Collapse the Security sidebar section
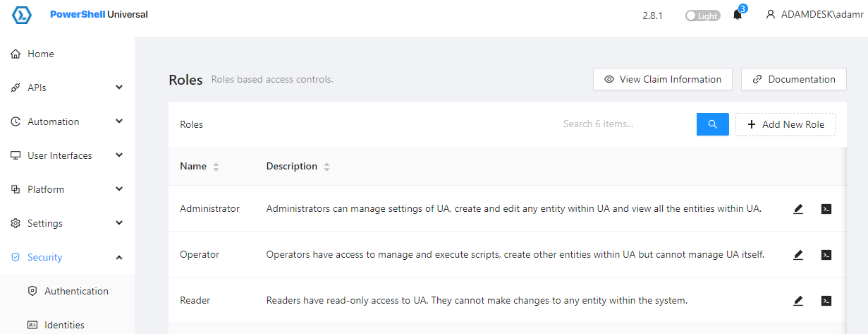This screenshot has width=868, height=334. coord(67,257)
